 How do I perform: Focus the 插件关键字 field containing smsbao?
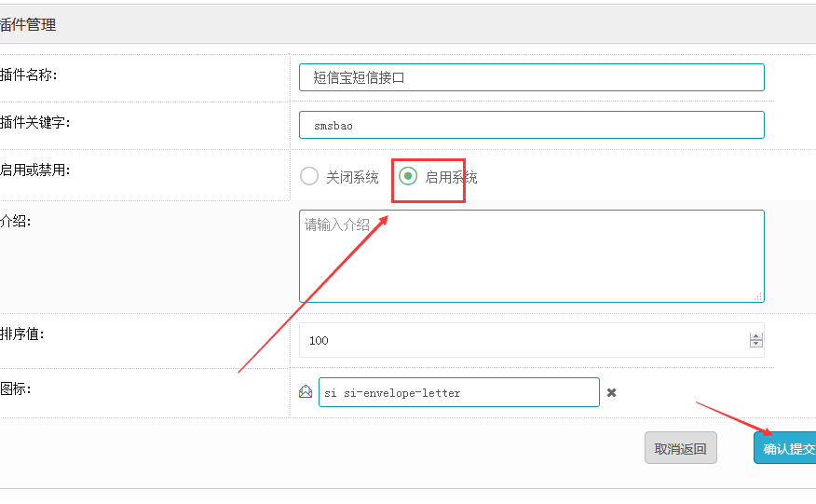(531, 125)
